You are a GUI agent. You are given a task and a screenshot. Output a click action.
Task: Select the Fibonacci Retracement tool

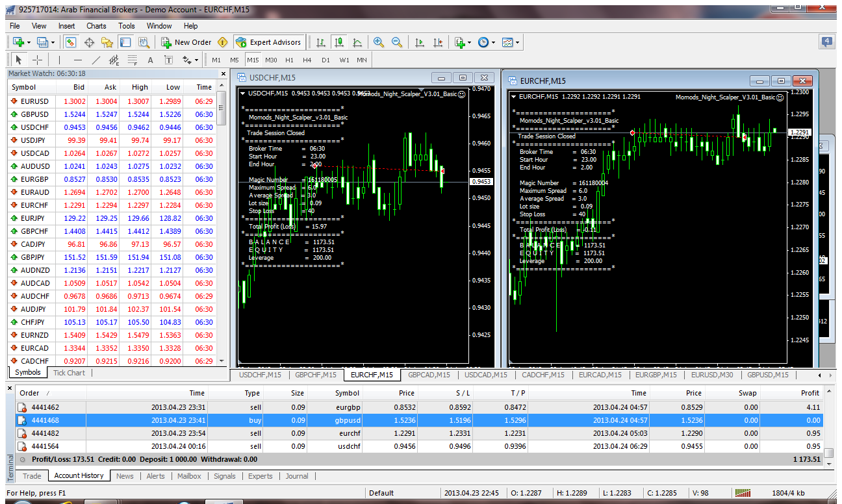[x=132, y=60]
